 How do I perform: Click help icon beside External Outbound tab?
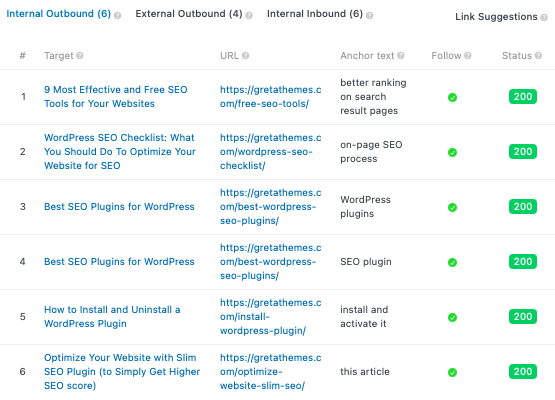pyautogui.click(x=249, y=16)
